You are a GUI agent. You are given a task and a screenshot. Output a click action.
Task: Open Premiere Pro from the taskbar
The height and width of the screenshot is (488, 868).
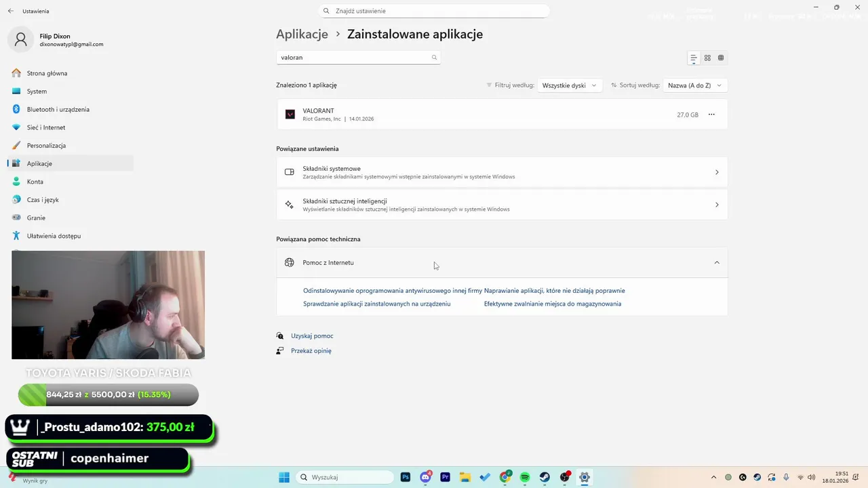coord(446,477)
